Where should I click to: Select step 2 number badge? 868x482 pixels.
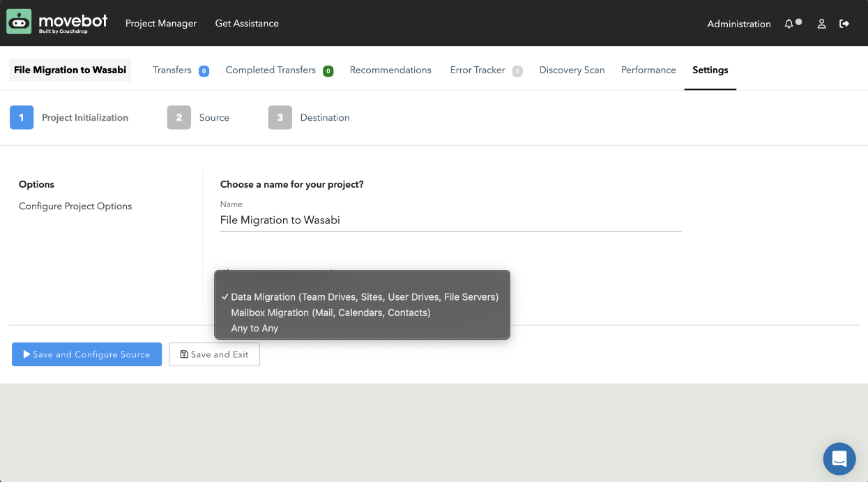click(179, 117)
